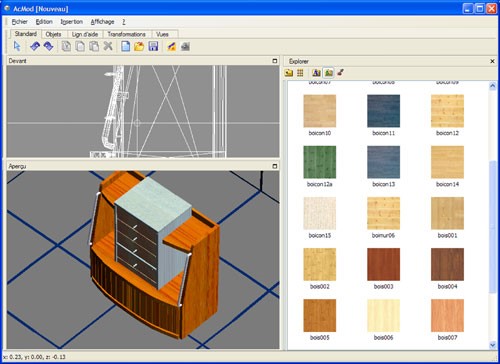The height and width of the screenshot is (364, 500).
Task: Click the Devant panel title
Action: [17, 61]
